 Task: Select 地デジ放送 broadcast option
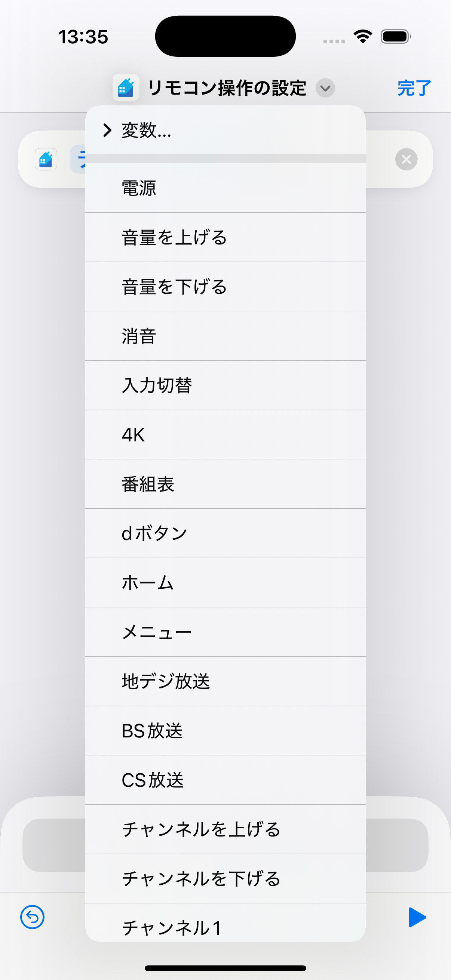pos(225,681)
